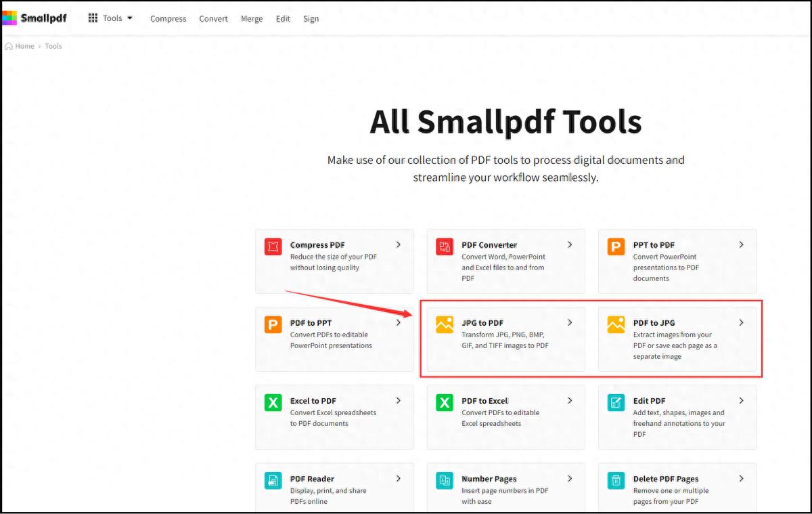Click the JPG to PDF image icon
This screenshot has width=812, height=514.
(444, 324)
